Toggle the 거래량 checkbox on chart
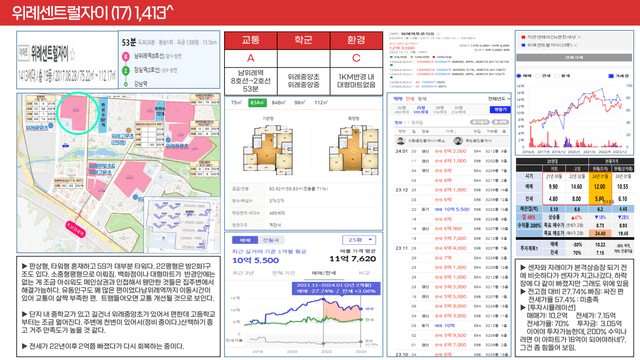The image size is (640, 360). click(611, 76)
